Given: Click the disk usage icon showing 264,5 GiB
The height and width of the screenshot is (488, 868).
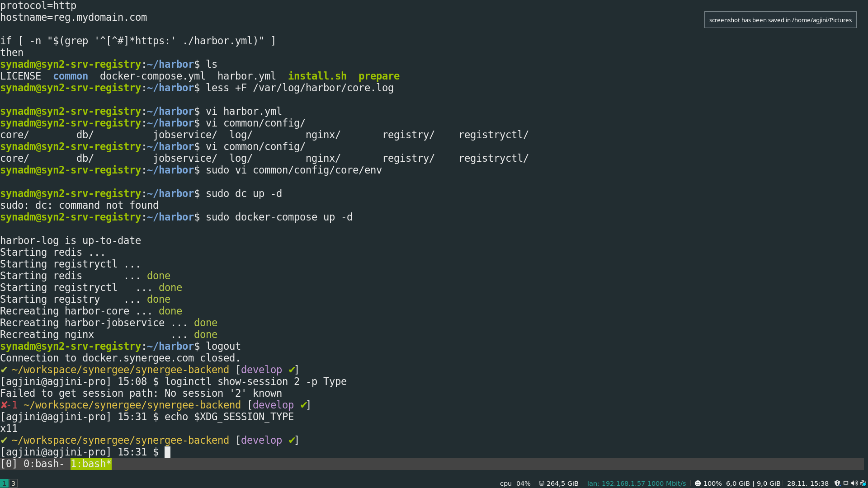Looking at the screenshot, I should coord(559,483).
